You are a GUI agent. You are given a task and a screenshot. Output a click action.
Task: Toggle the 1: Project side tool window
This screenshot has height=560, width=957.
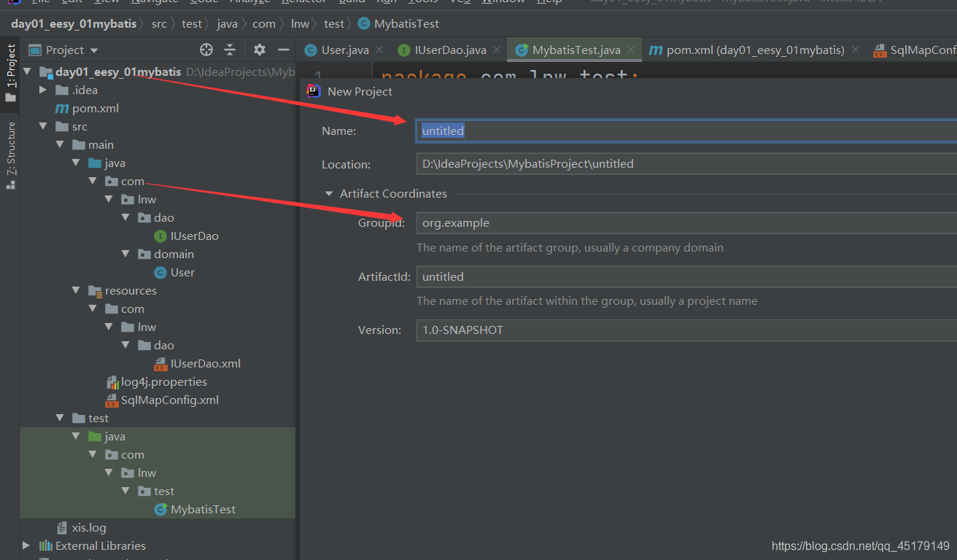(x=10, y=73)
